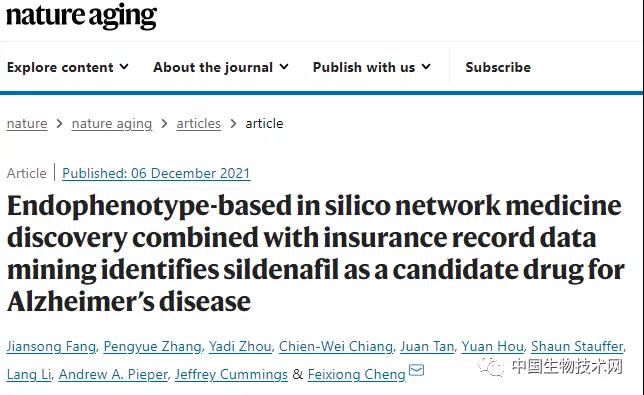Screen dimensions: 644x395
Task: Open author Pengyue Zhang's link
Action: [152, 347]
